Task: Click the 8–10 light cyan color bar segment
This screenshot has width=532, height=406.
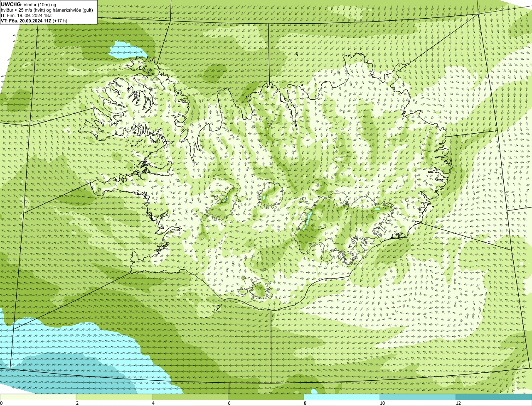Action: pyautogui.click(x=342, y=397)
